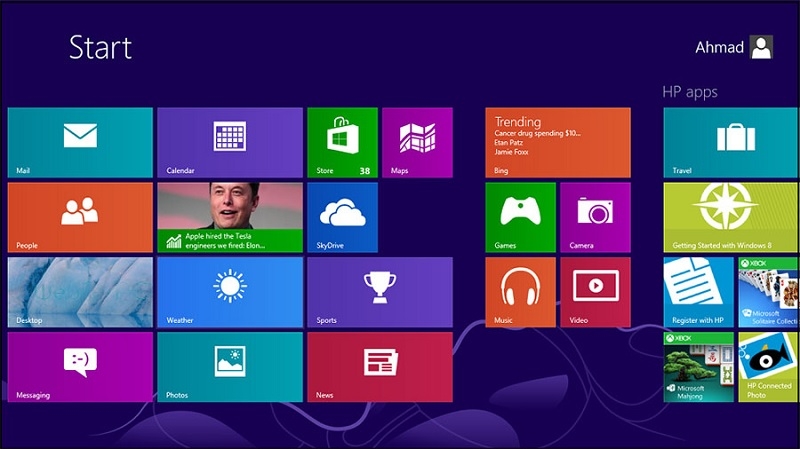Open the HP Connected Photo tile
The image size is (800, 449).
click(769, 367)
